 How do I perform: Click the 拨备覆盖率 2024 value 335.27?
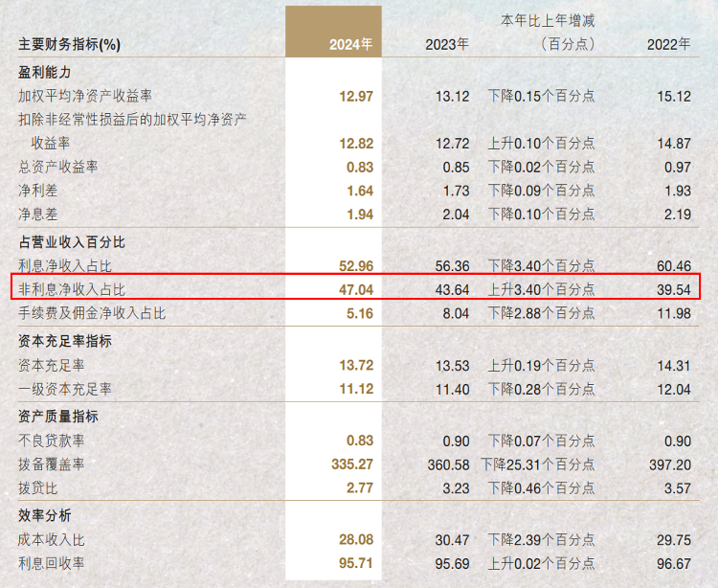point(351,464)
